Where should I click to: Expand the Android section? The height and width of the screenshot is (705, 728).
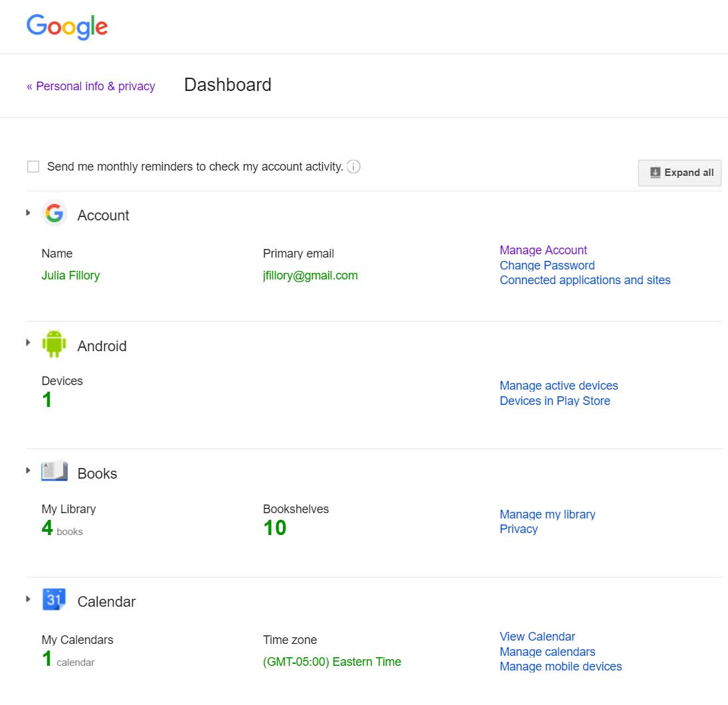click(x=28, y=342)
